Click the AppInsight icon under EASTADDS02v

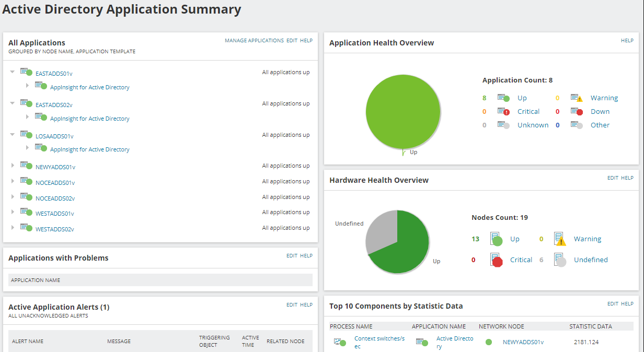click(x=41, y=117)
